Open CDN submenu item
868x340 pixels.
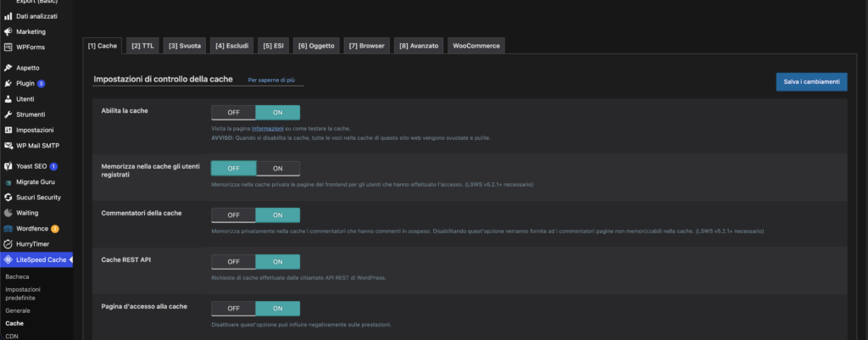(12, 336)
